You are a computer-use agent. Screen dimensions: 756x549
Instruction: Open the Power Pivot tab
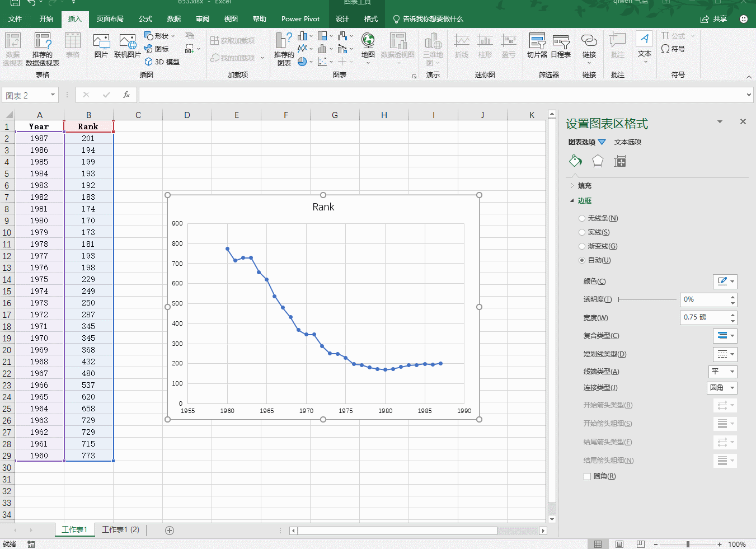click(300, 18)
